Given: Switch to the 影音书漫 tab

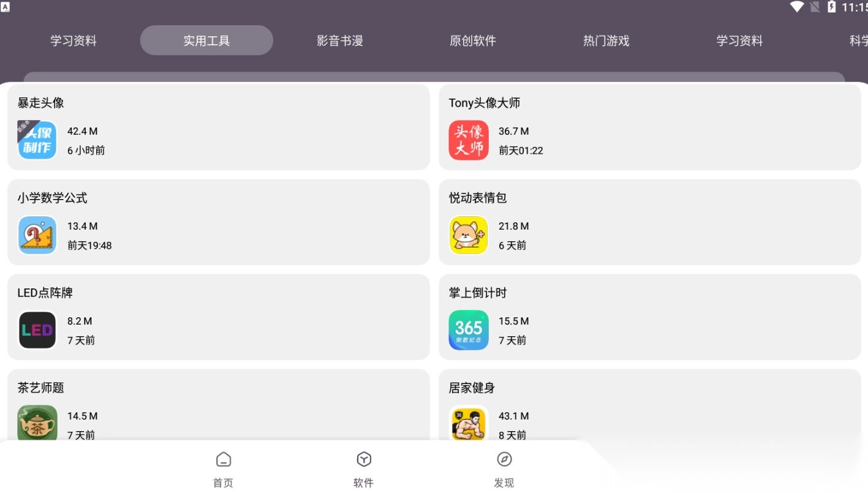Looking at the screenshot, I should [x=340, y=41].
